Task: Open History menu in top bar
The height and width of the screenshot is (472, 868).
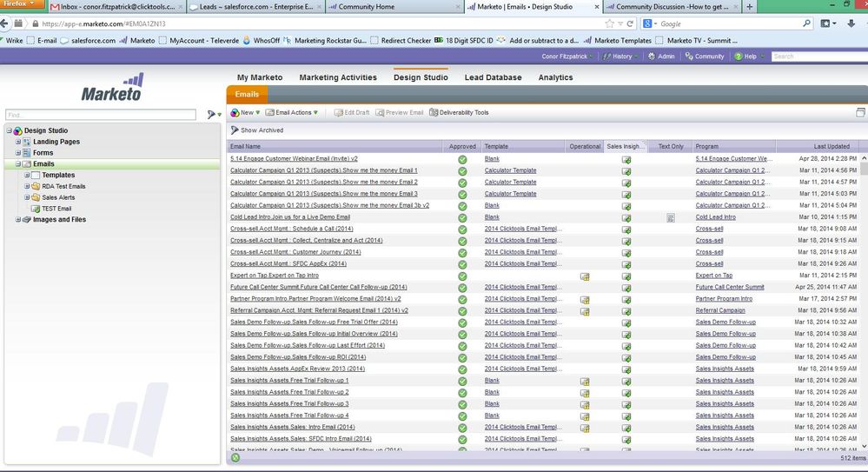Action: [620, 57]
